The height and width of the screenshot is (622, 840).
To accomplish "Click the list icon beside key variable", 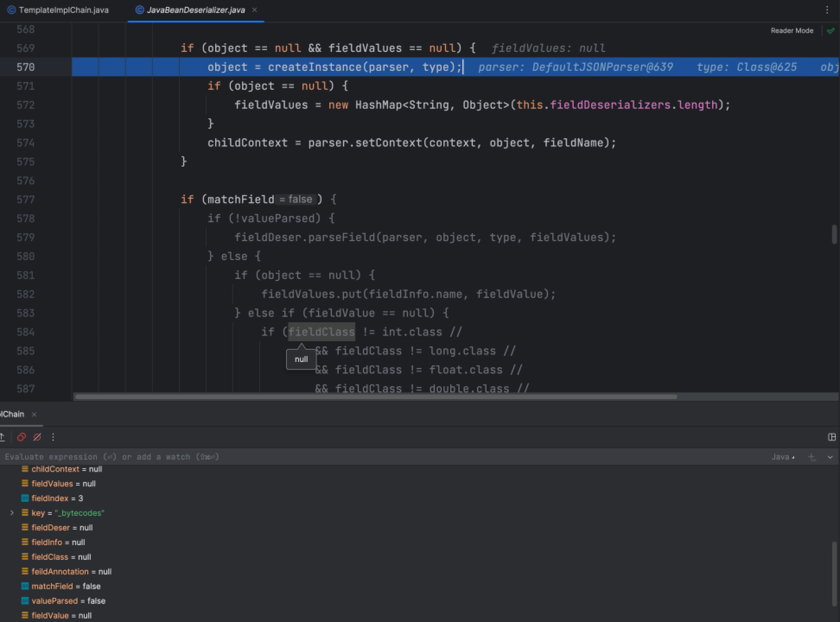I will pyautogui.click(x=25, y=513).
